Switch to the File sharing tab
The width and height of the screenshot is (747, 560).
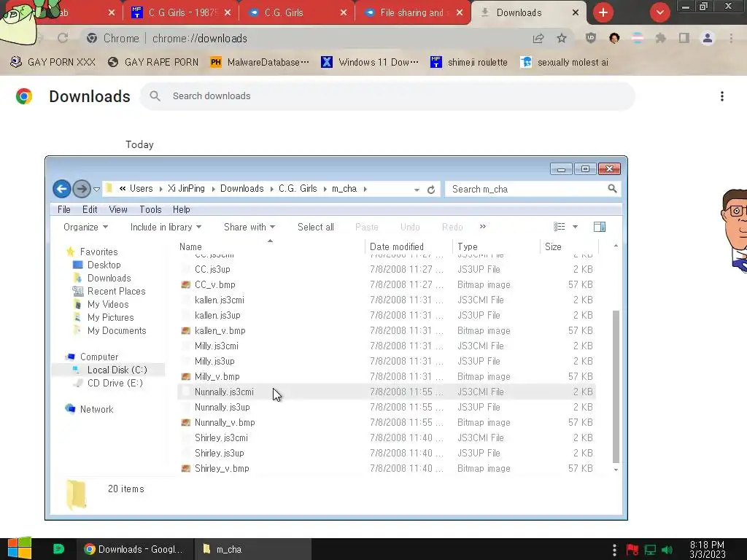click(412, 13)
